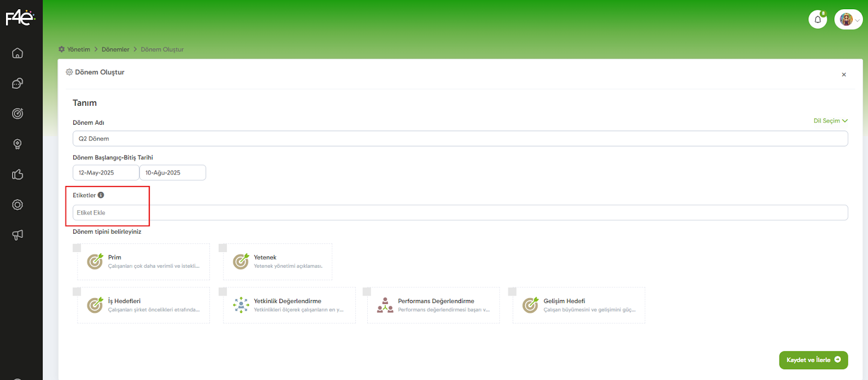Go to Yönetim breadcrumb
The image size is (868, 380).
coord(79,49)
